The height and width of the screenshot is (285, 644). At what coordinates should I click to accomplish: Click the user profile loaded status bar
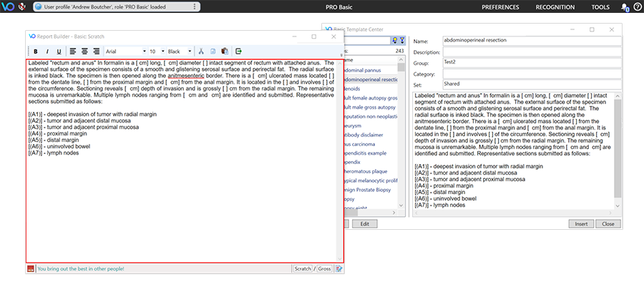click(117, 6)
